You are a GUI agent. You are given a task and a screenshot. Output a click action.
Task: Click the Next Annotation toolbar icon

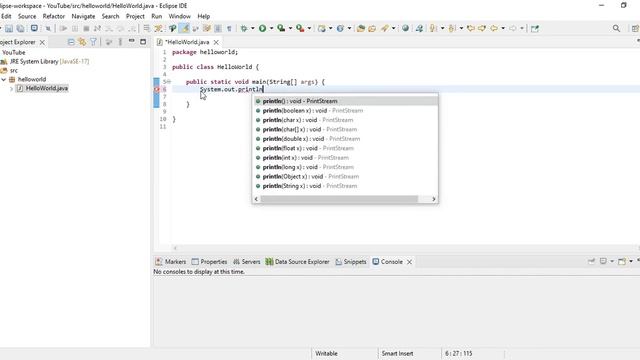tap(433, 28)
